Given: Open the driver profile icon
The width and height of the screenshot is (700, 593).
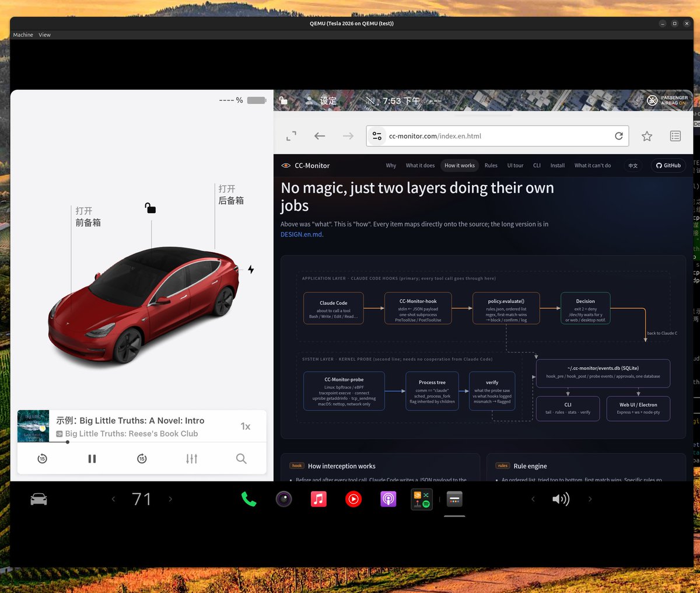Looking at the screenshot, I should click(309, 100).
